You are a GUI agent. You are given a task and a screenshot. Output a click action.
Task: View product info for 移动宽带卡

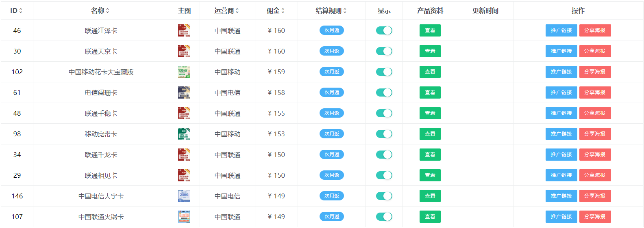(x=430, y=134)
